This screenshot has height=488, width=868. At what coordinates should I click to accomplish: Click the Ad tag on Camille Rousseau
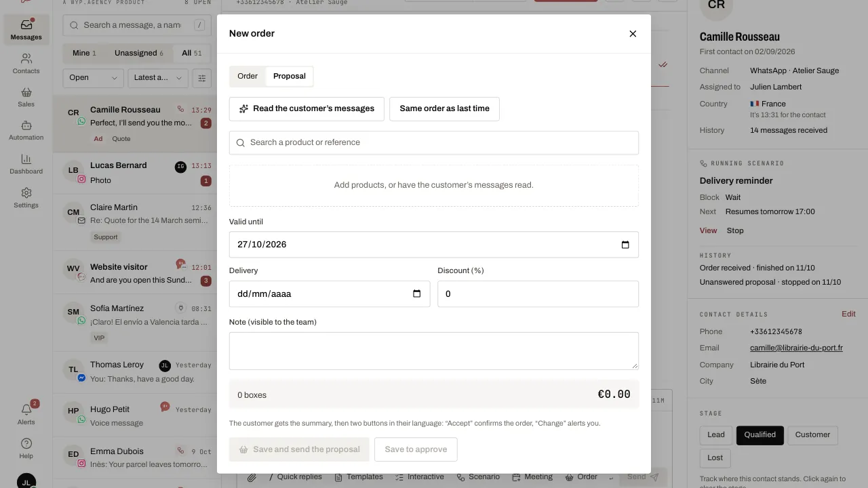point(98,139)
